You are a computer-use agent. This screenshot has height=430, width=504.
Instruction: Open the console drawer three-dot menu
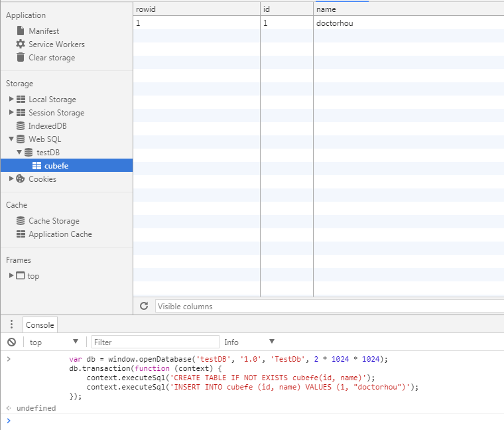11,324
